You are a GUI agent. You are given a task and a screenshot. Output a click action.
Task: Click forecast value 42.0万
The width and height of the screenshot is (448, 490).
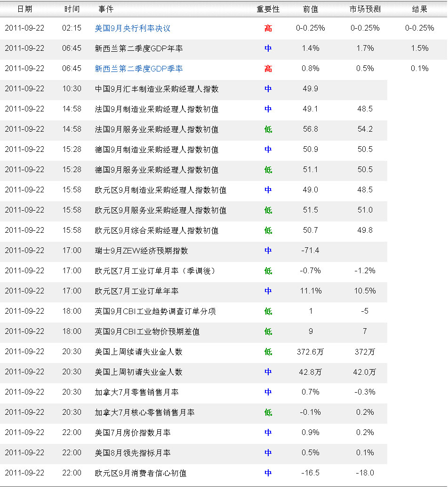click(365, 372)
